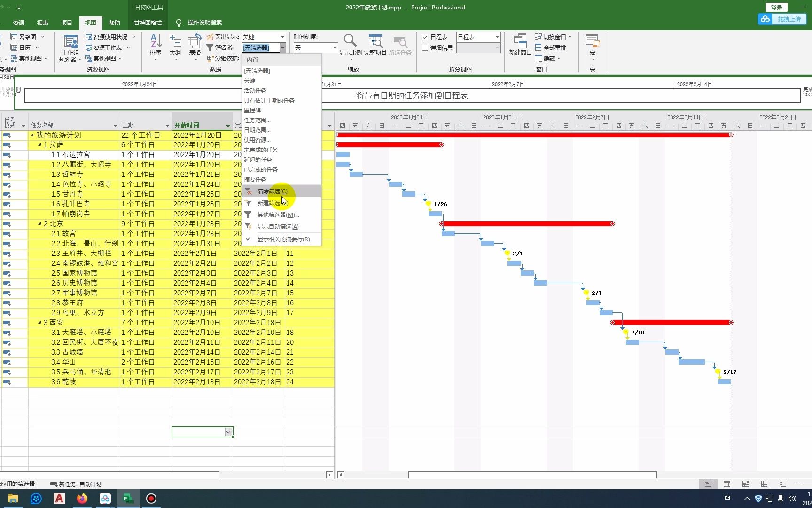Image resolution: width=812 pixels, height=508 pixels.
Task: Open the 资源 ribbon tab
Action: 19,23
